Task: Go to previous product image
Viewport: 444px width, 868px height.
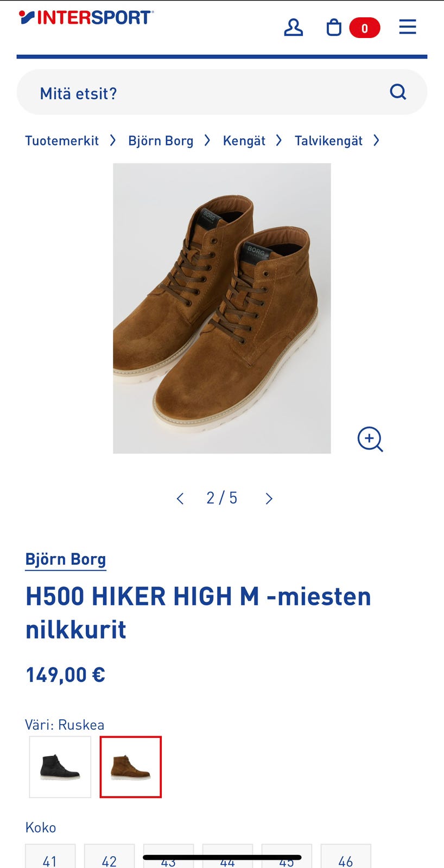Action: tap(180, 499)
